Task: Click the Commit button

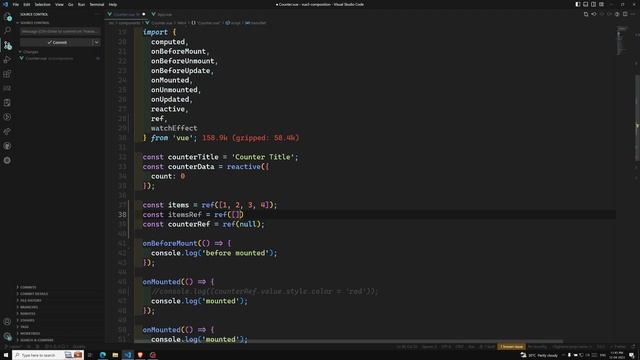Action: coord(57,42)
